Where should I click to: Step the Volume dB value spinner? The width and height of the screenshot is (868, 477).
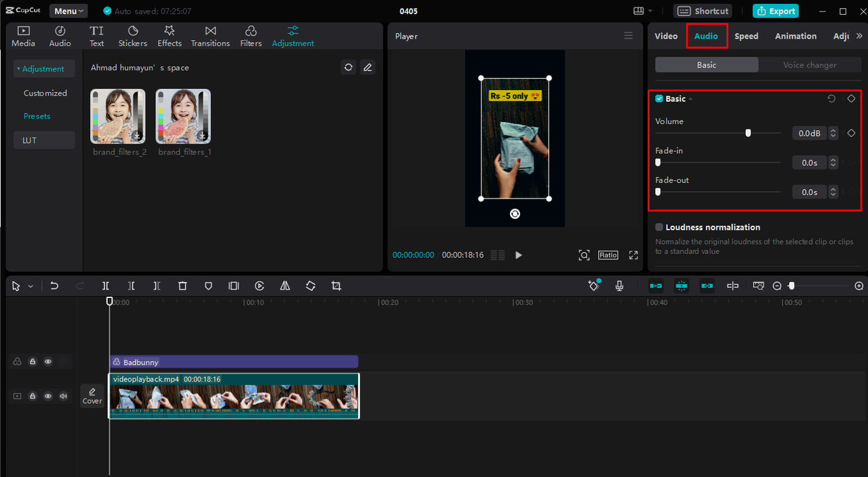coord(833,133)
